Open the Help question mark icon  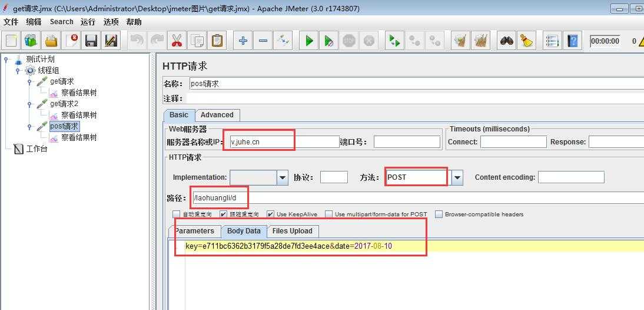tap(572, 40)
